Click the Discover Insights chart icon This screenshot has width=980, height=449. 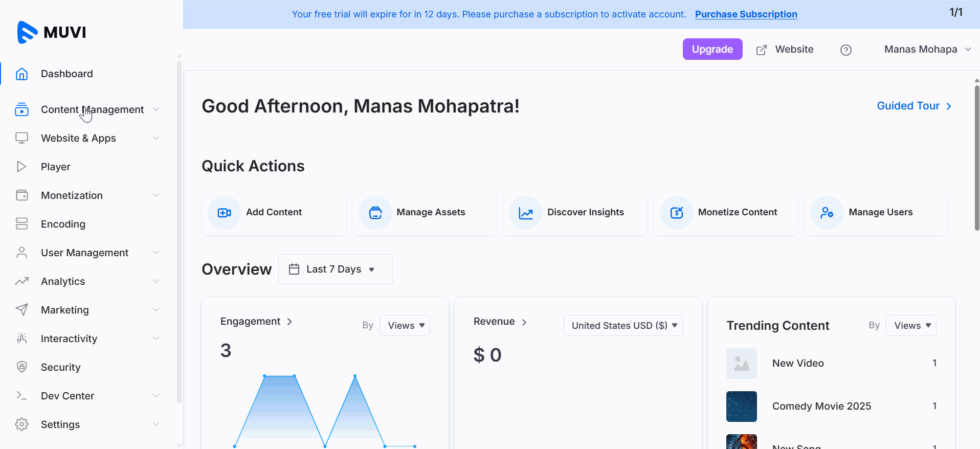pyautogui.click(x=525, y=213)
